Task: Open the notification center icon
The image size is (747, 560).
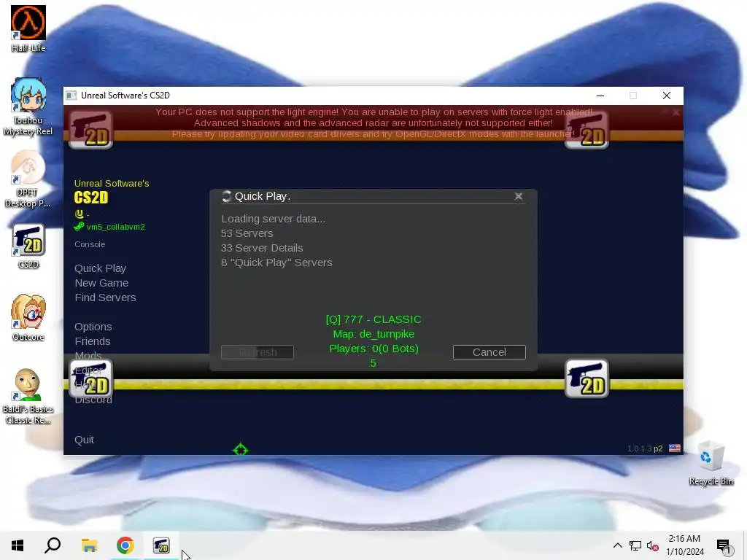Action: tap(724, 545)
